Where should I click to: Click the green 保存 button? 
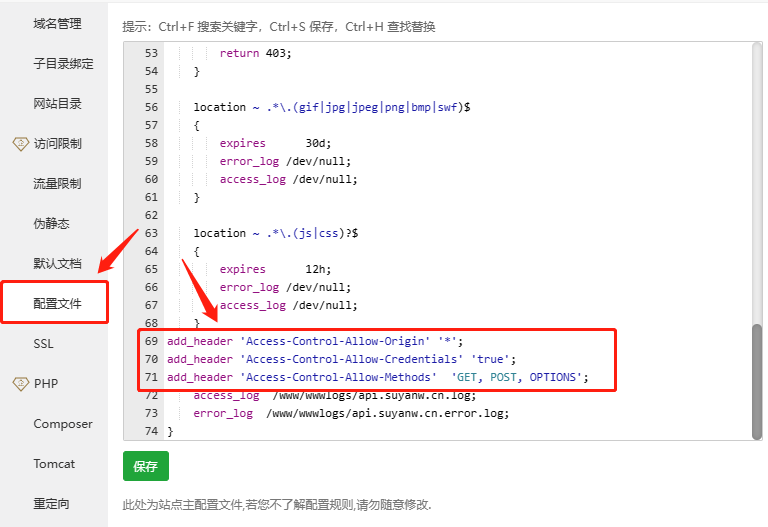click(146, 466)
